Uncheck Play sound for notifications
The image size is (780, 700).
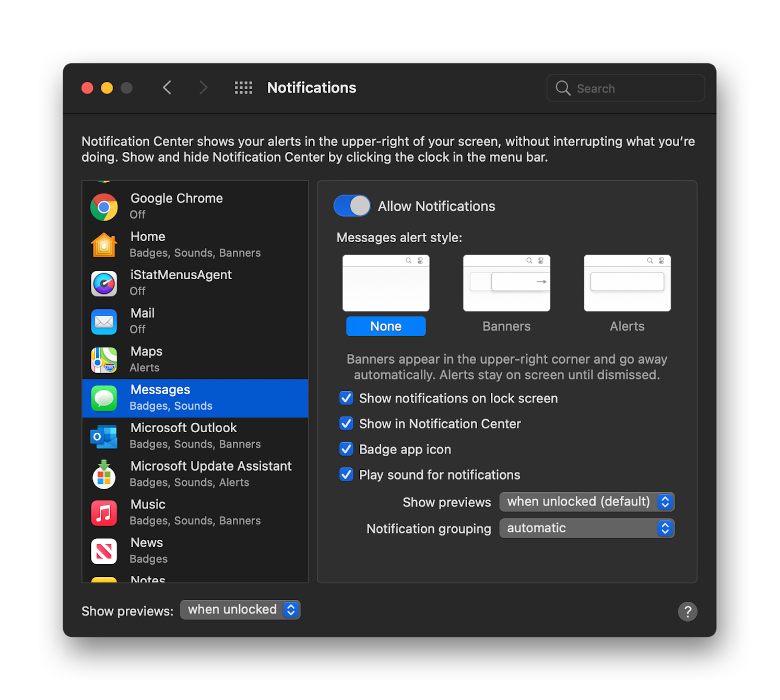pyautogui.click(x=346, y=474)
